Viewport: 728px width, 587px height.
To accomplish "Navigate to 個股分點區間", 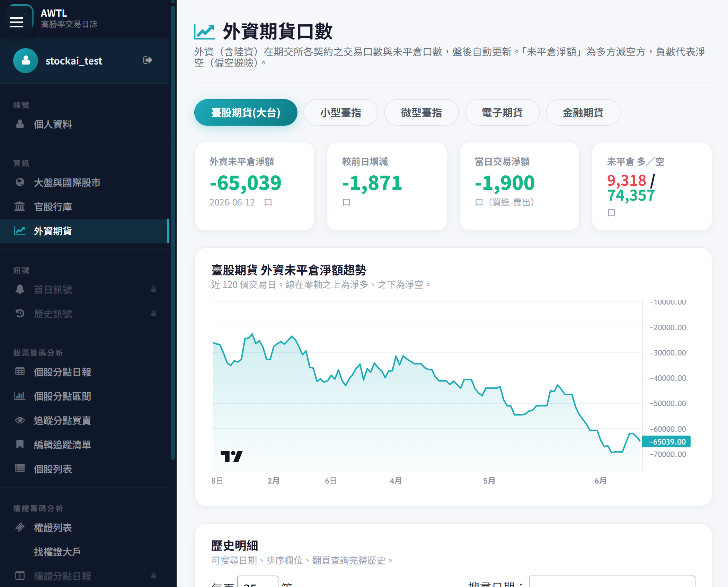I will click(x=85, y=396).
